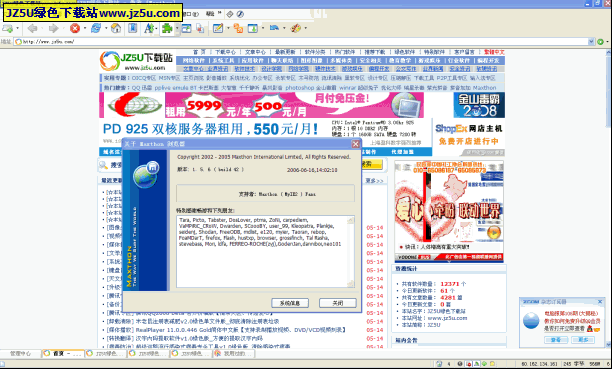Open the dropdown arrow next to Refresh
The height and width of the screenshot is (369, 612).
106,28
